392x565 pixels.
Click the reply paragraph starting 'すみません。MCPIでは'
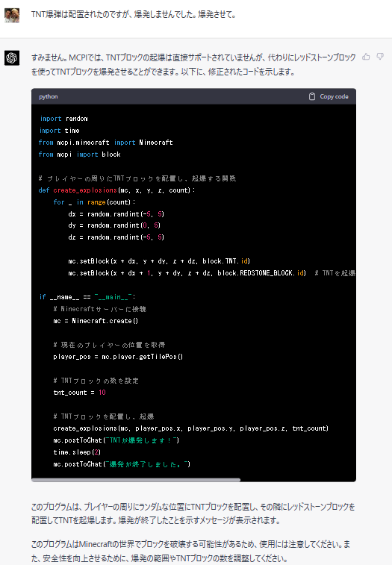(193, 64)
